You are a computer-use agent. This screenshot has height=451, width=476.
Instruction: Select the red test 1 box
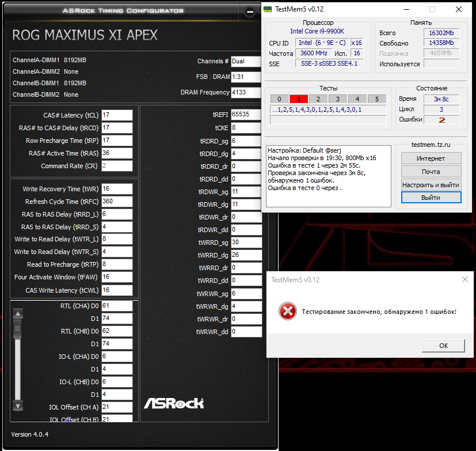pos(299,99)
